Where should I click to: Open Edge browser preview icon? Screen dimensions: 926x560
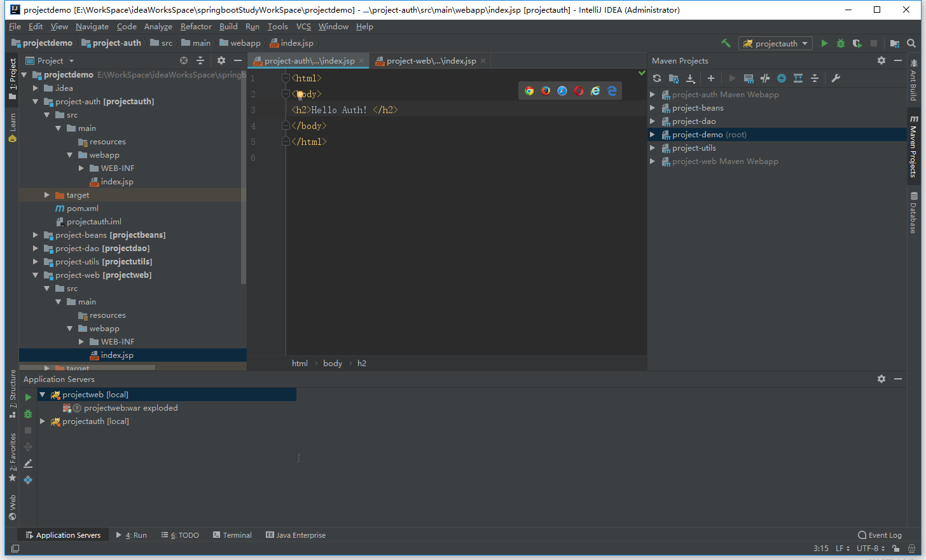point(612,91)
